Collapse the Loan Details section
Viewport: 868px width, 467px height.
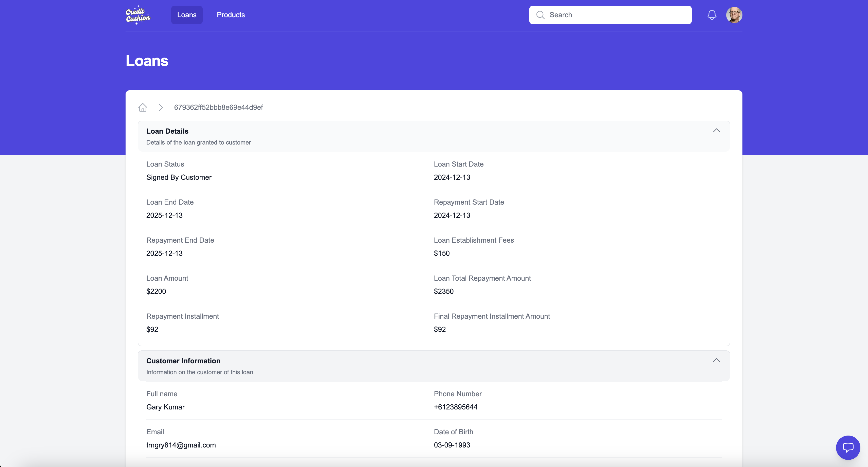tap(716, 131)
